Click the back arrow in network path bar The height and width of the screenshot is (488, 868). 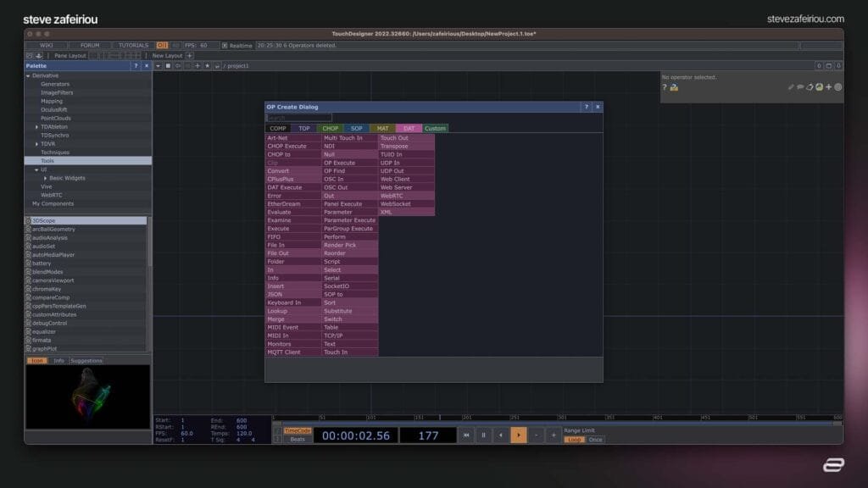(178, 66)
